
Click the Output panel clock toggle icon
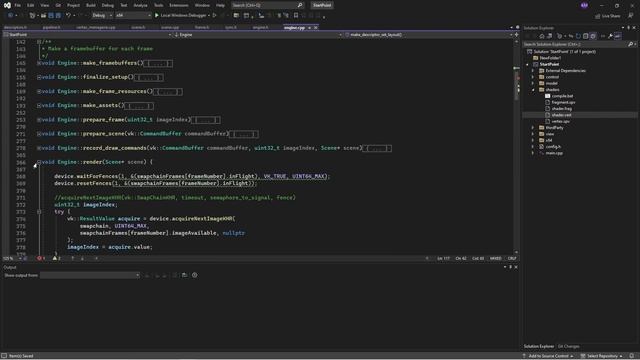click(x=195, y=275)
